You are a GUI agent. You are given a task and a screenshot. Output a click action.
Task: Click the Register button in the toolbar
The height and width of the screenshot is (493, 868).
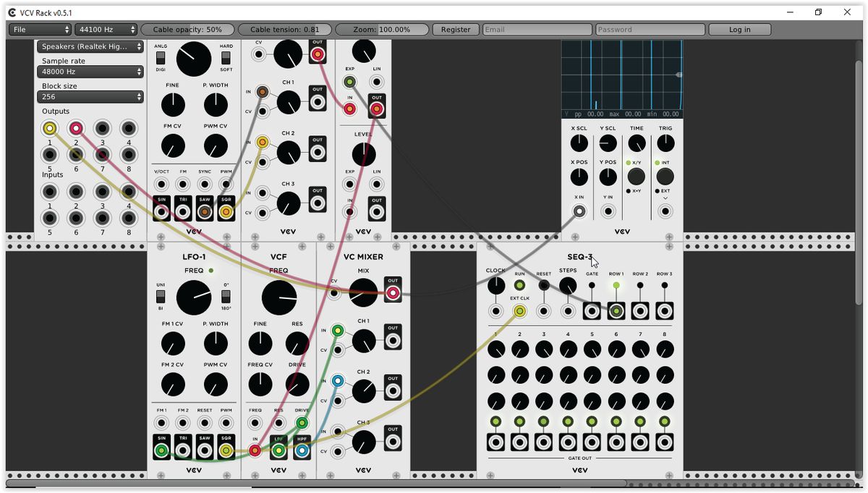point(456,29)
